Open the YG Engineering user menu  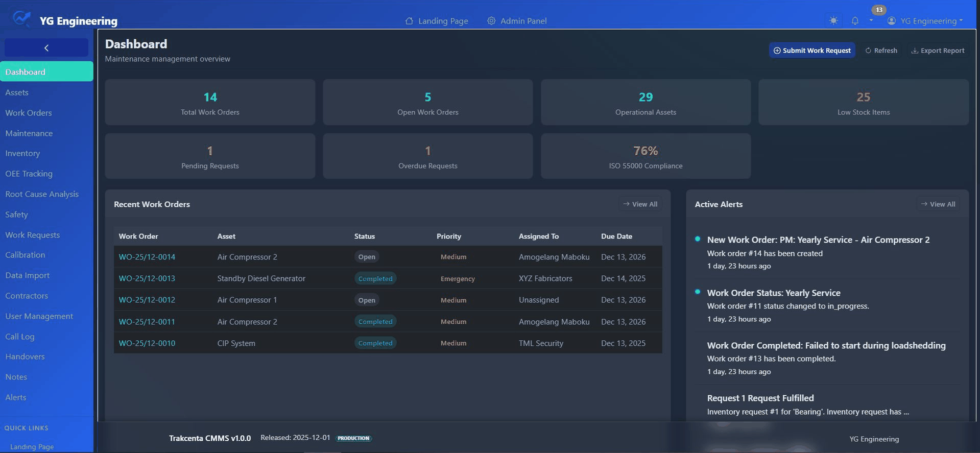pyautogui.click(x=925, y=20)
